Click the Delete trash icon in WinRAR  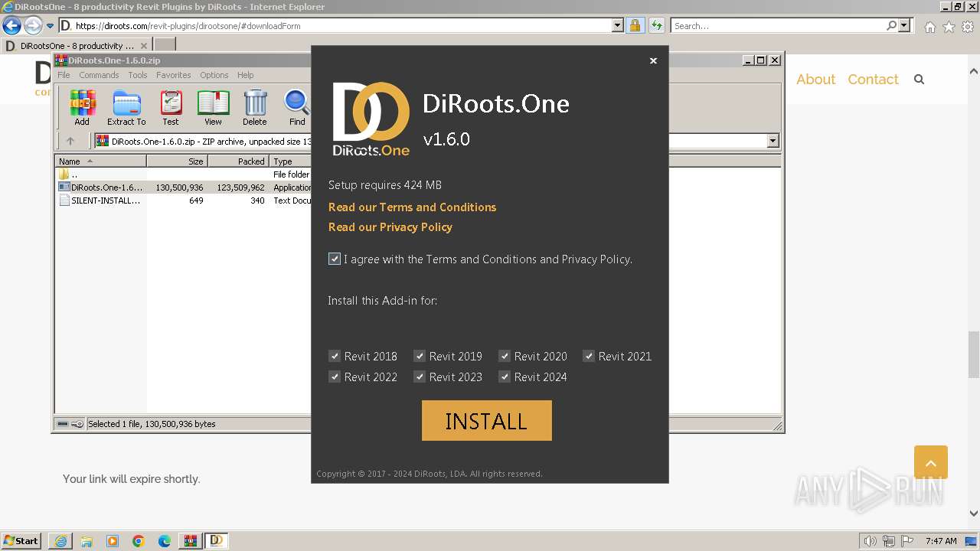[255, 107]
